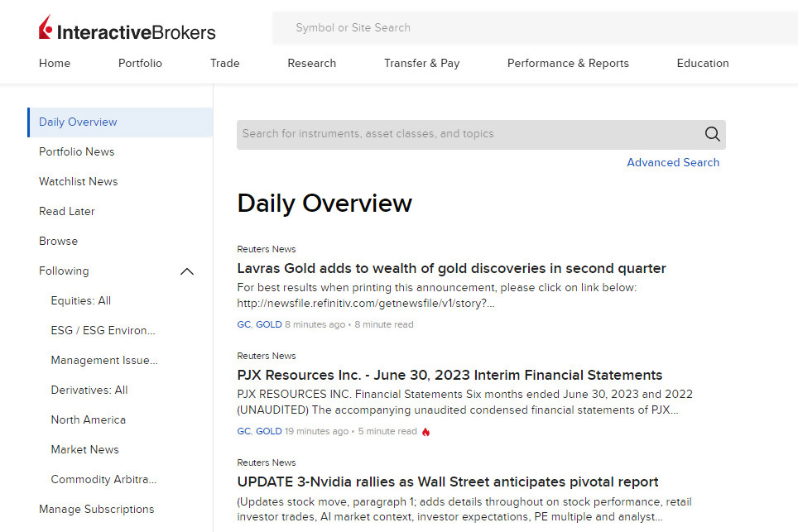Switch to Portfolio News section
The height and width of the screenshot is (532, 798).
point(76,151)
